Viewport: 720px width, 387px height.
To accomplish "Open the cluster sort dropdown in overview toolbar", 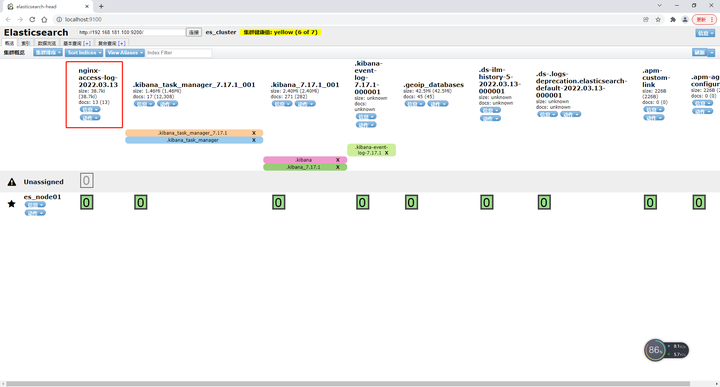I will (x=48, y=53).
